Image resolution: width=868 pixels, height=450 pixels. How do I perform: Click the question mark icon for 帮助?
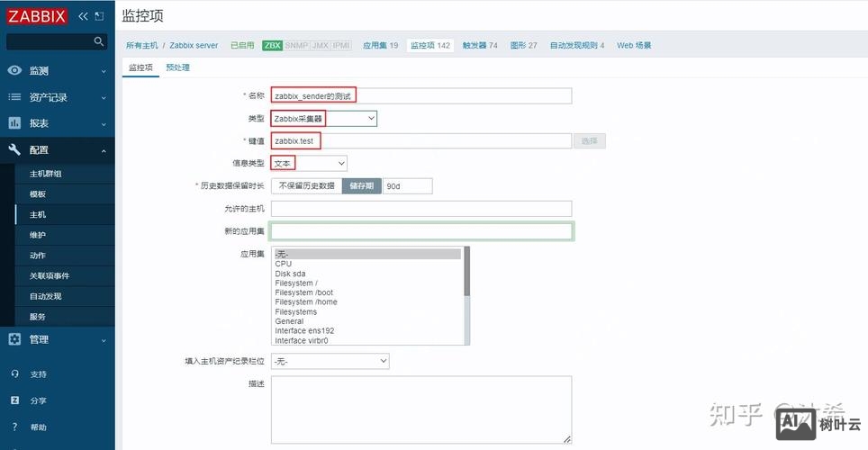point(15,427)
